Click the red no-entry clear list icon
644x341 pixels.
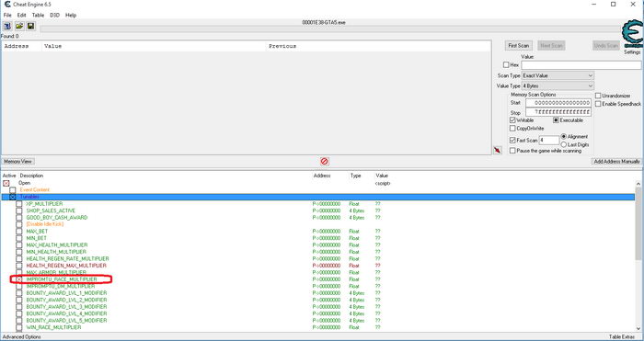point(324,161)
